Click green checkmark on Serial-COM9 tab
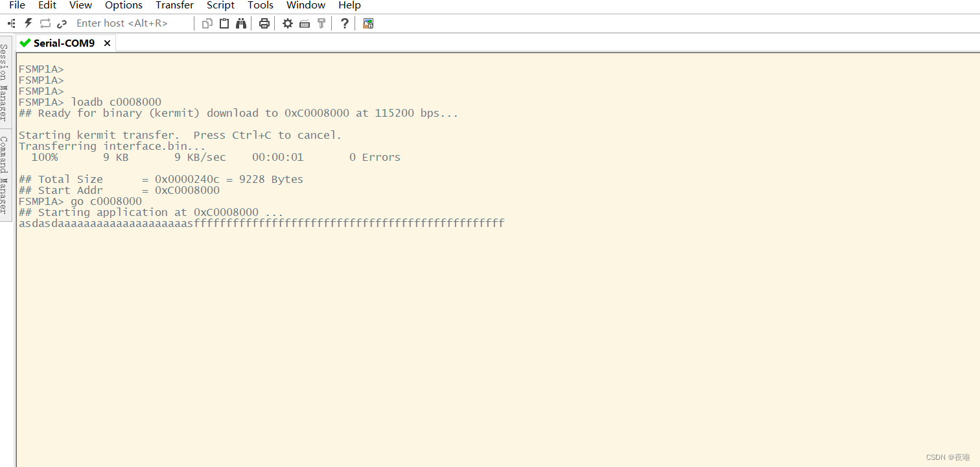Viewport: 980px width, 467px height. click(x=25, y=43)
